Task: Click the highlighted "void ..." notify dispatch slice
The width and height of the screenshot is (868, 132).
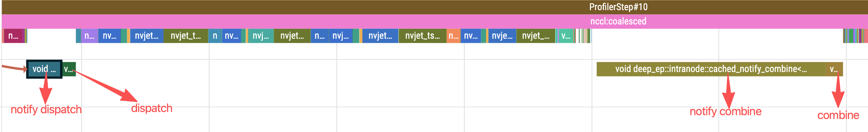Action: (44, 69)
